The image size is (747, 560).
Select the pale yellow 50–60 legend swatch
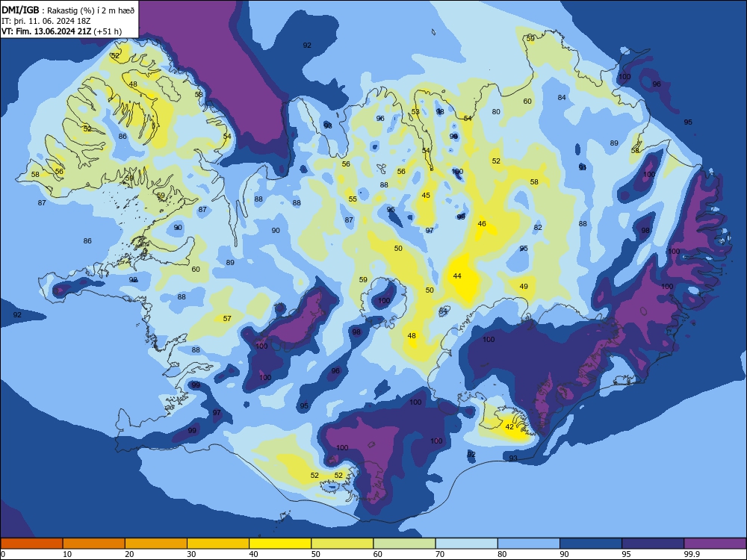click(x=342, y=544)
